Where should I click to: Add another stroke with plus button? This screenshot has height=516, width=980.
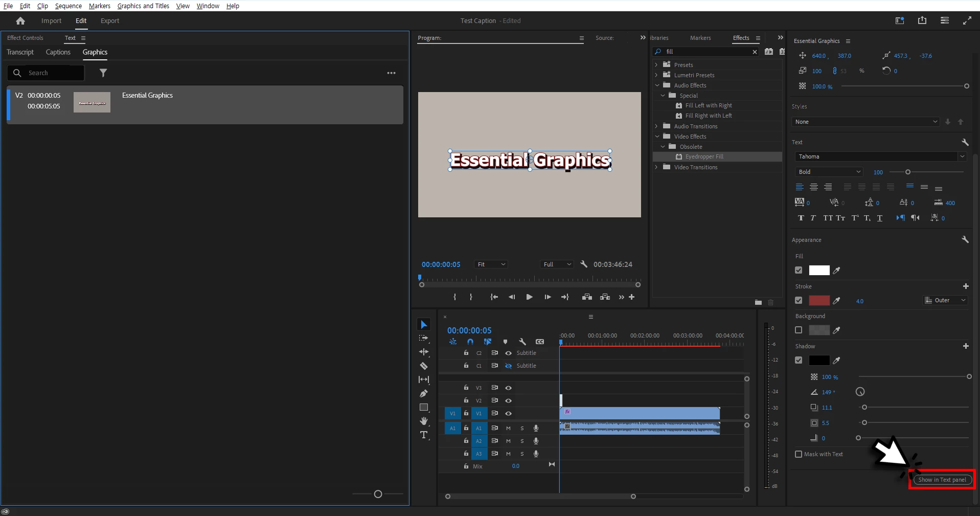click(966, 286)
